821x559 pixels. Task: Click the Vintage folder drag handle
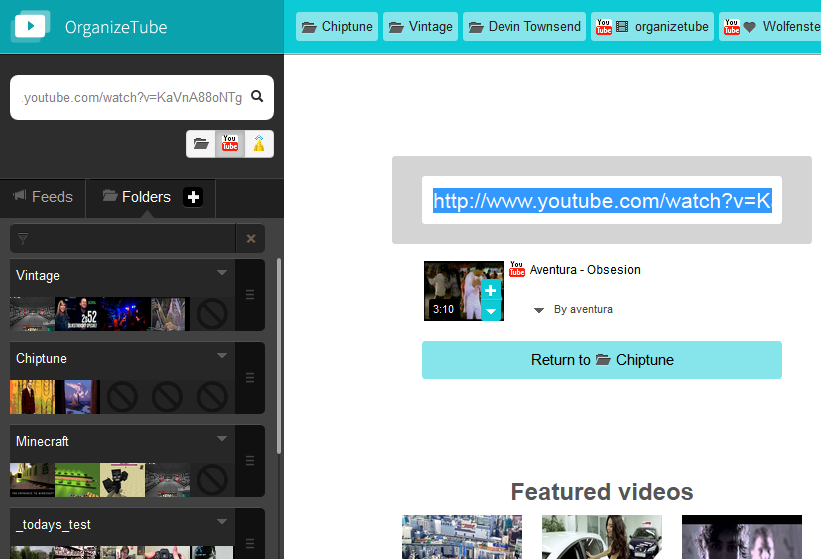250,295
